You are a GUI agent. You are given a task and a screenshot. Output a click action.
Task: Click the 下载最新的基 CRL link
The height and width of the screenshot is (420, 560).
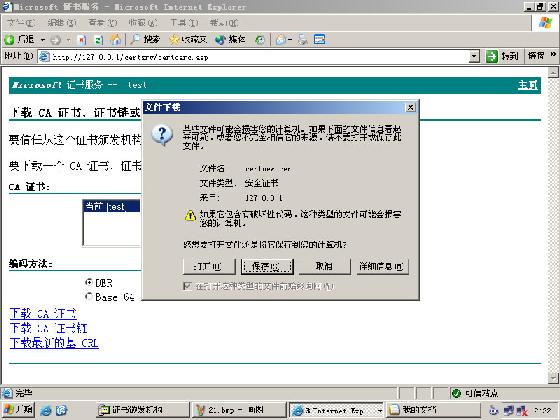pos(54,343)
